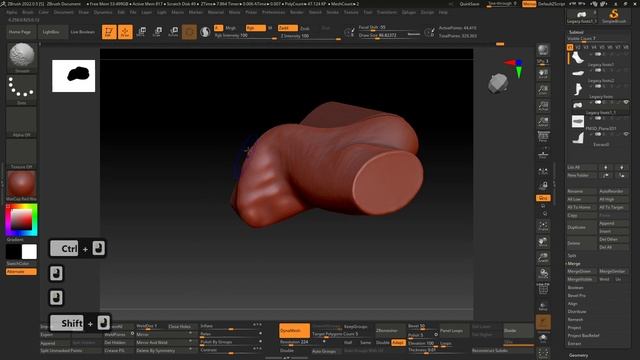
Task: Toggle visibility eye for the Extract0 subtool
Action: point(626,134)
